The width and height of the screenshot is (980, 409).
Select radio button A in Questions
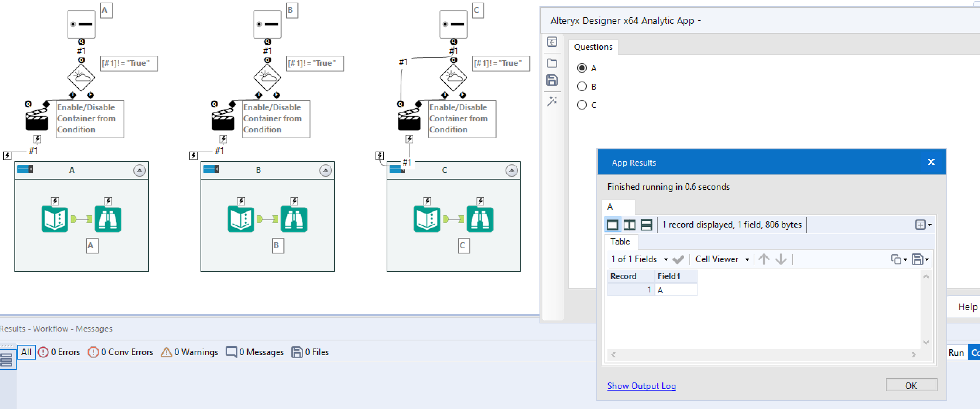click(582, 68)
